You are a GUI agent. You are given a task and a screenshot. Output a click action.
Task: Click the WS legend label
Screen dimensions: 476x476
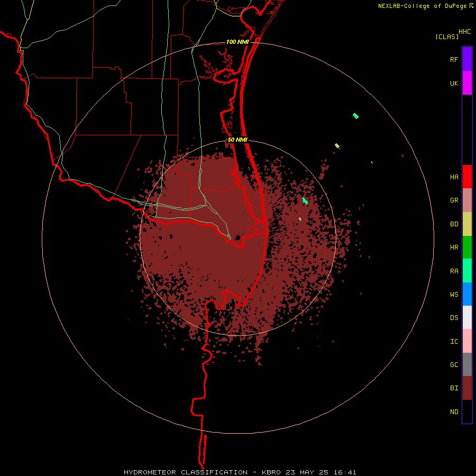click(x=454, y=295)
